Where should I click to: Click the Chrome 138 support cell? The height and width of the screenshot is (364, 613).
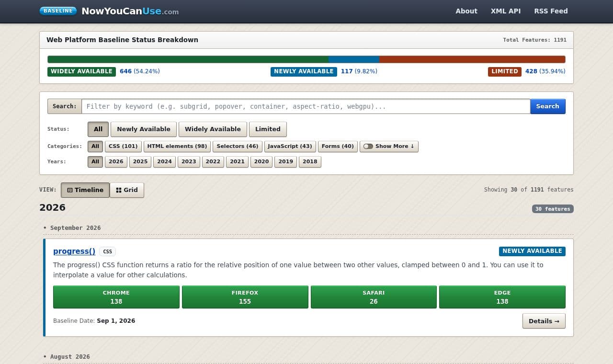coord(116,297)
